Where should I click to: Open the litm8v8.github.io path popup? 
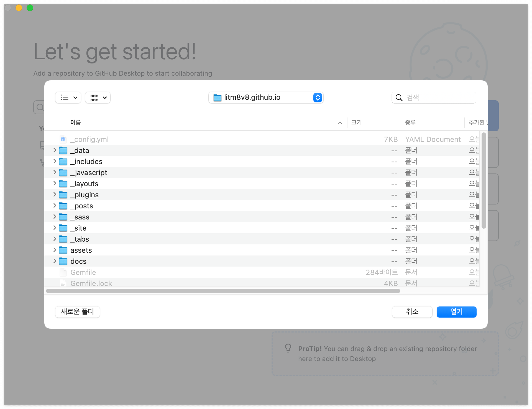pos(318,98)
